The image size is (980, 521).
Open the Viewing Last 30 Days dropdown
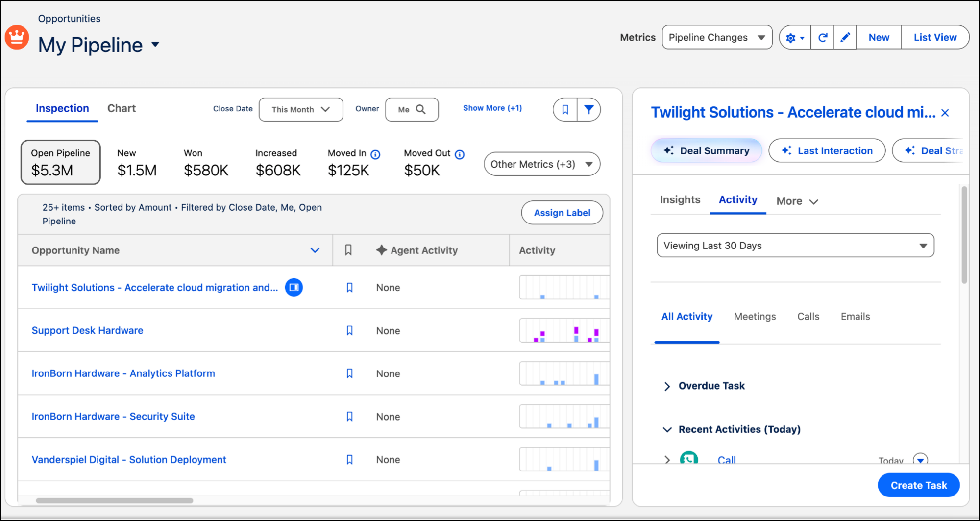795,246
